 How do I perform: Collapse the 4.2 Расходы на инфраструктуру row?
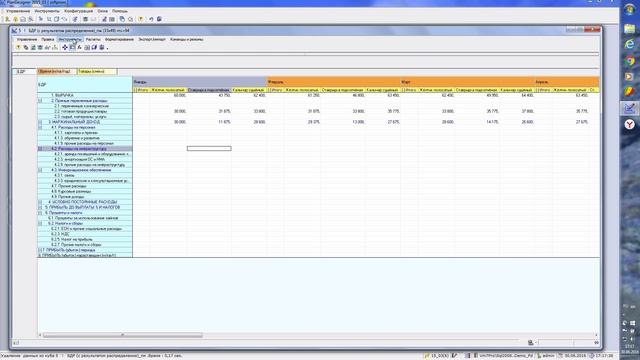point(40,149)
